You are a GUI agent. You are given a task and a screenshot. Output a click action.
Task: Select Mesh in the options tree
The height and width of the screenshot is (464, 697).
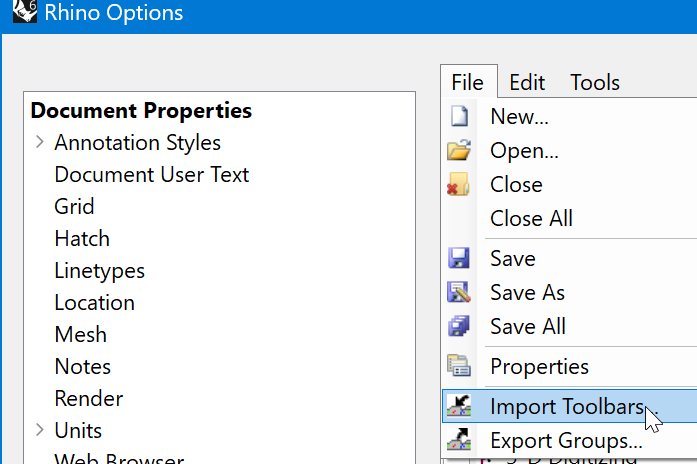(x=80, y=335)
